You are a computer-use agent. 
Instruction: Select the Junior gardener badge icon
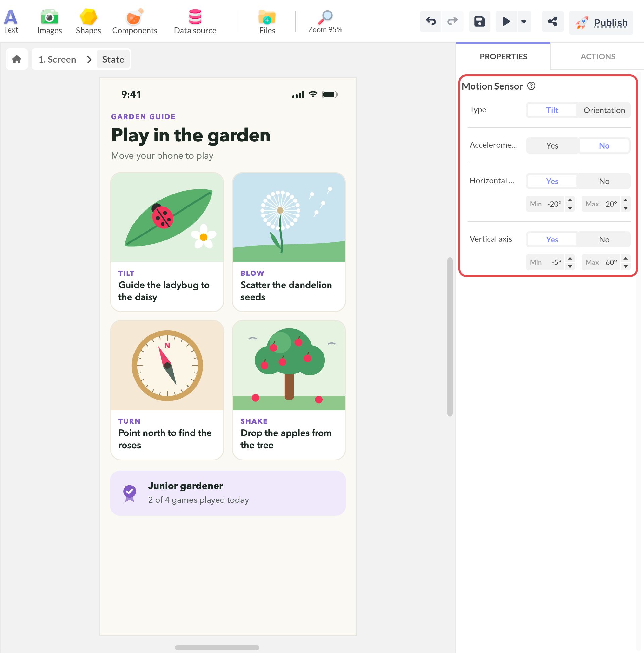click(129, 493)
